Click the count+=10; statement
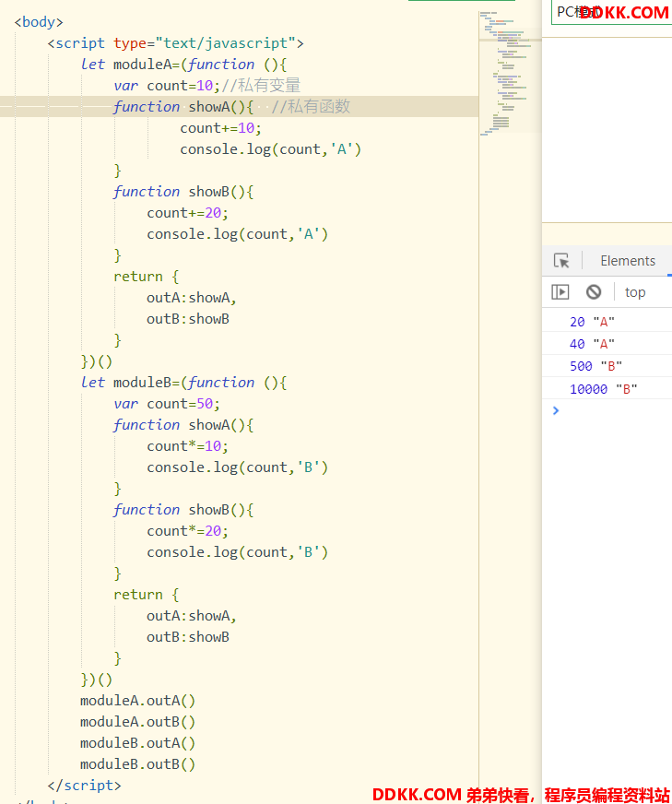The image size is (672, 804). (220, 127)
